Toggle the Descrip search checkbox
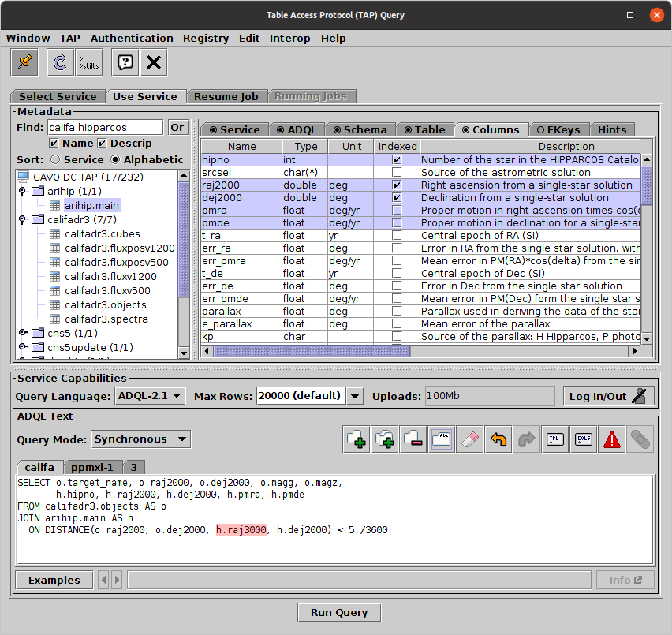Image resolution: width=672 pixels, height=635 pixels. click(x=103, y=144)
